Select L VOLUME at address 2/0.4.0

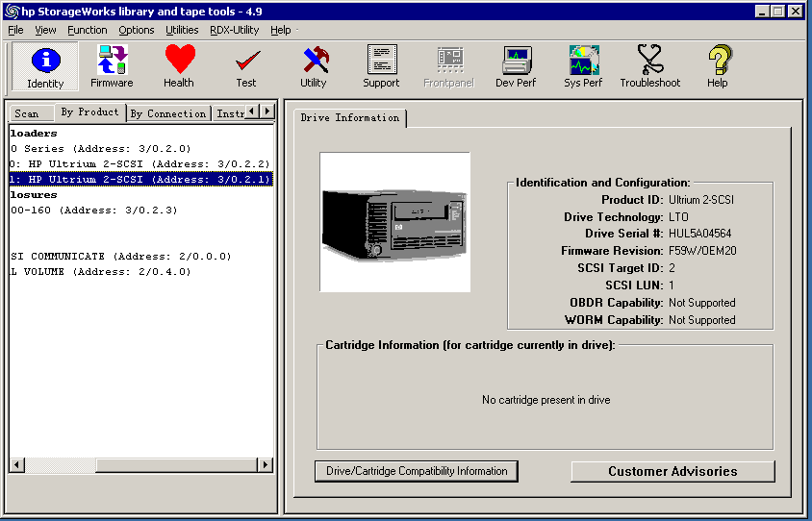click(x=101, y=272)
